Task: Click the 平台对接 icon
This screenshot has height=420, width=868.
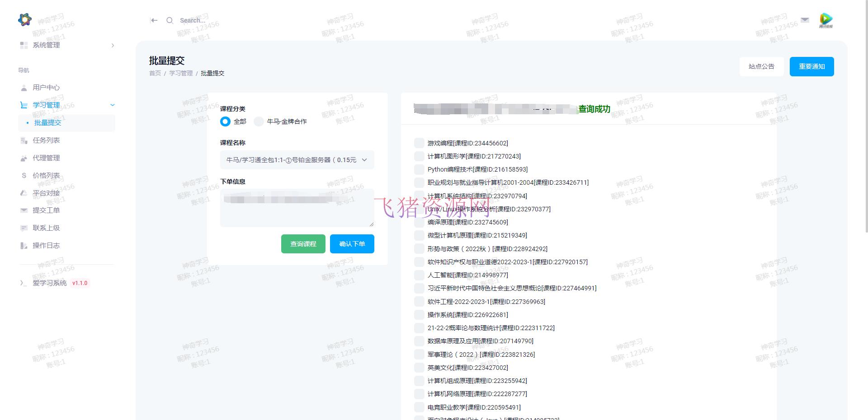Action: (x=24, y=193)
